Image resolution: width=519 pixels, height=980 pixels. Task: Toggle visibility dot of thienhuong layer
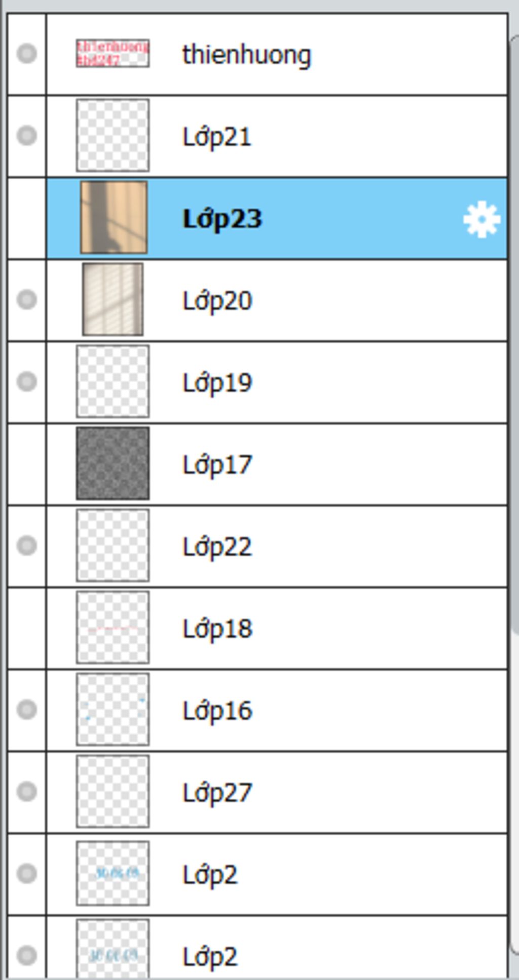click(27, 54)
